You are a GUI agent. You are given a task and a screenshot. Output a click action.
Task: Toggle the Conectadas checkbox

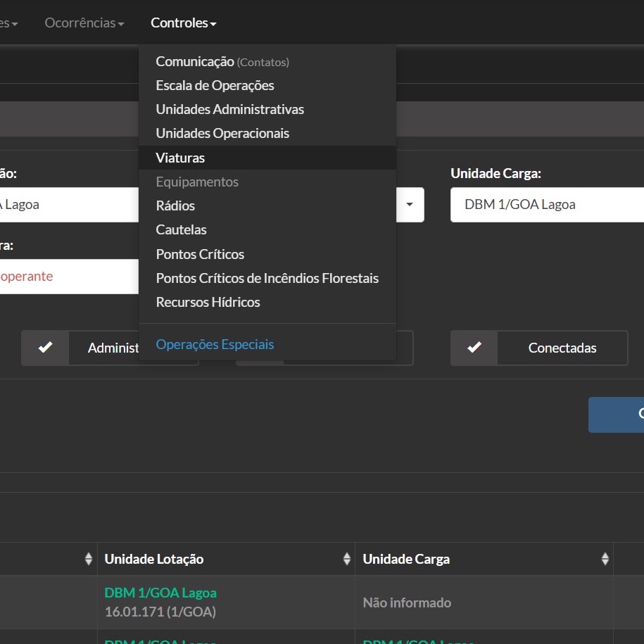pos(474,348)
